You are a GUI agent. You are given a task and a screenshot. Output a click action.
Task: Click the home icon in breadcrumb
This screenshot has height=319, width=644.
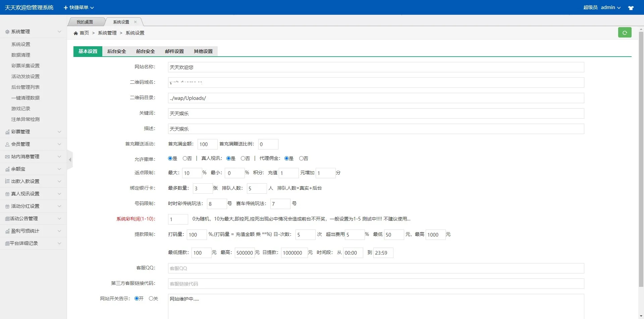click(76, 33)
